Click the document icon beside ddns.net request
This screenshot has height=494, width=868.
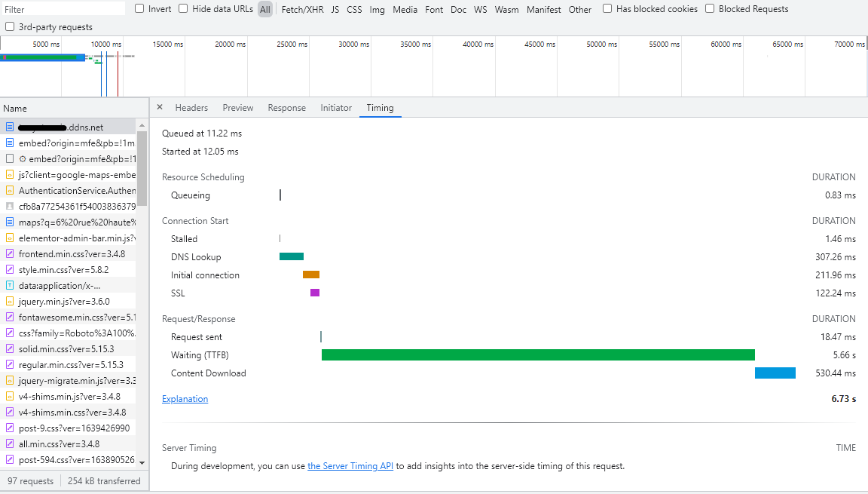click(9, 127)
